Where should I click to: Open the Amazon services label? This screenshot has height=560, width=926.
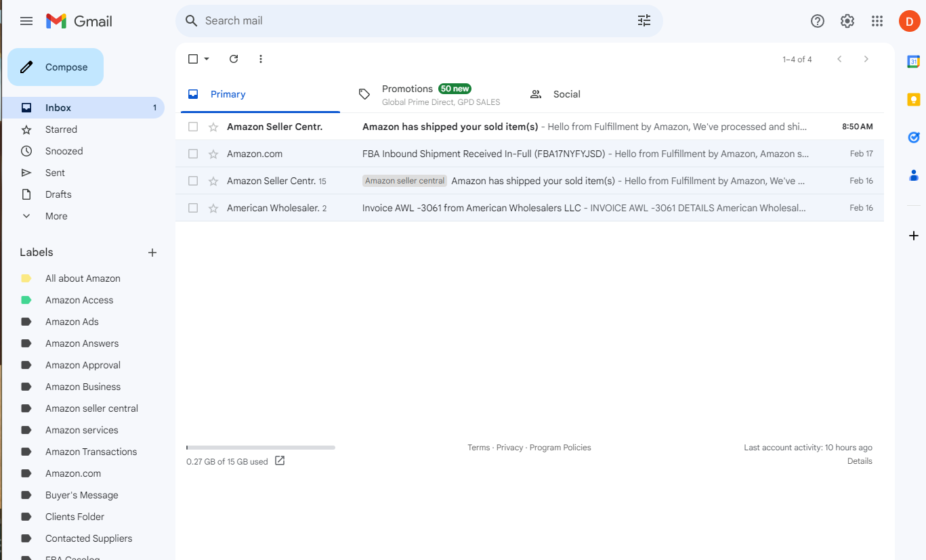tap(81, 430)
